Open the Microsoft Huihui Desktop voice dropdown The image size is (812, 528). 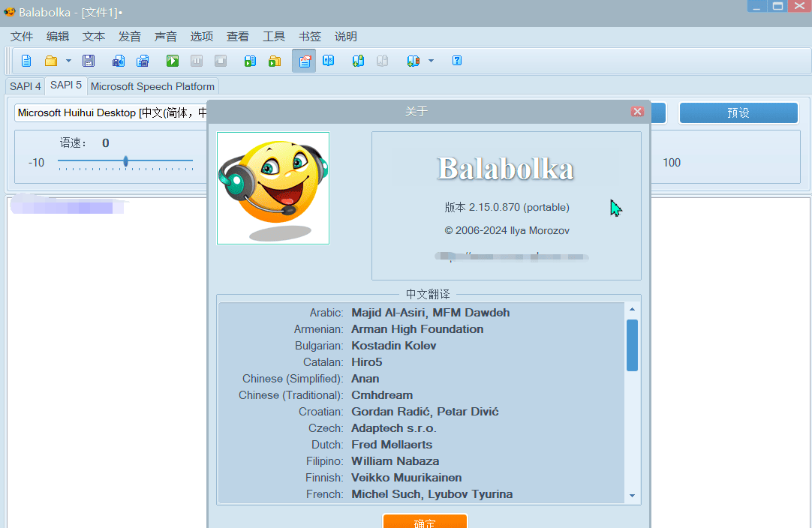pyautogui.click(x=111, y=112)
